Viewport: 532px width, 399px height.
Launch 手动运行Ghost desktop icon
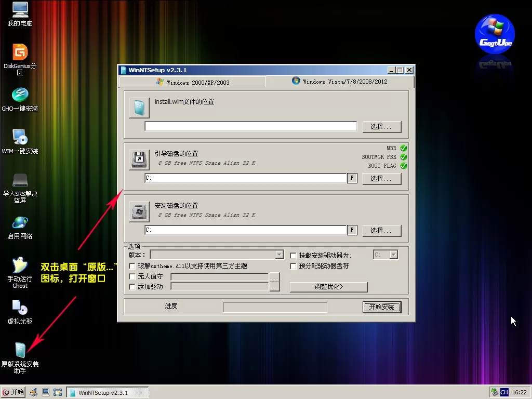pyautogui.click(x=20, y=265)
